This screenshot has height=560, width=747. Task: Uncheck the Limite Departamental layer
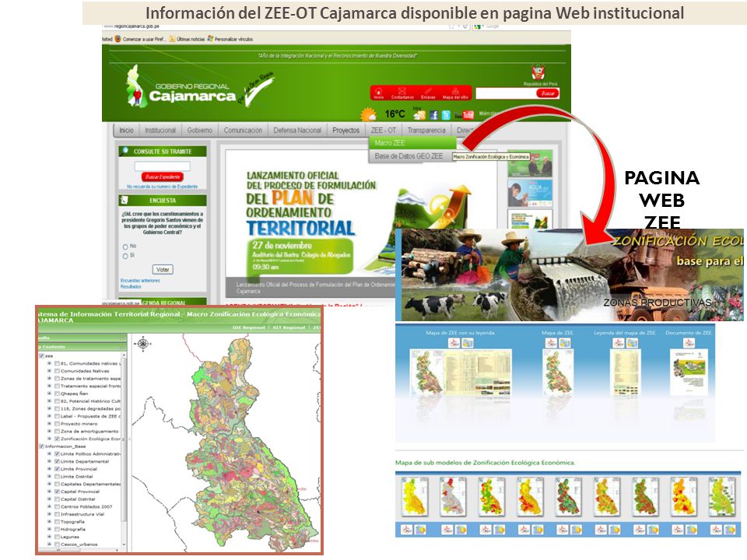57,461
